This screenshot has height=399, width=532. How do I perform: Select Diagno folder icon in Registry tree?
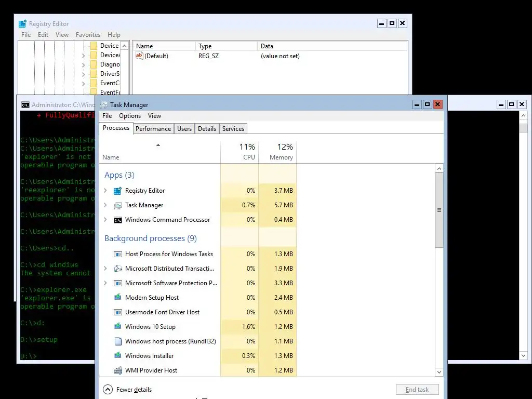click(x=94, y=64)
